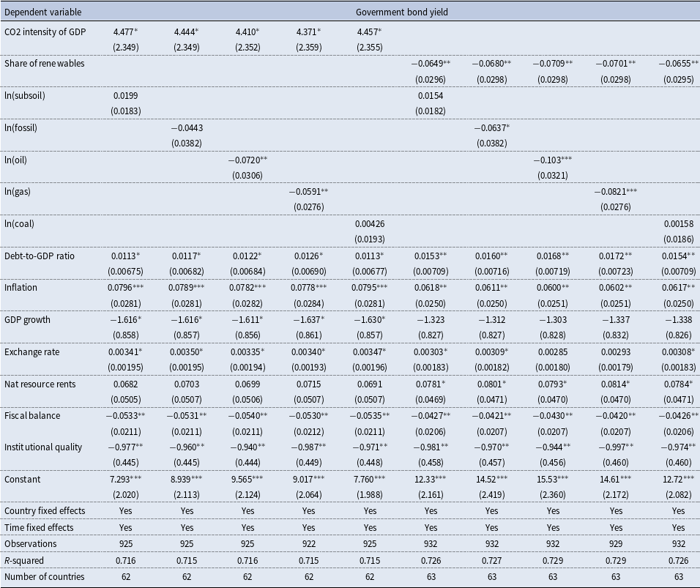Select the 4.477 coefficient in first column
This screenshot has height=588, width=700.
coord(125,31)
